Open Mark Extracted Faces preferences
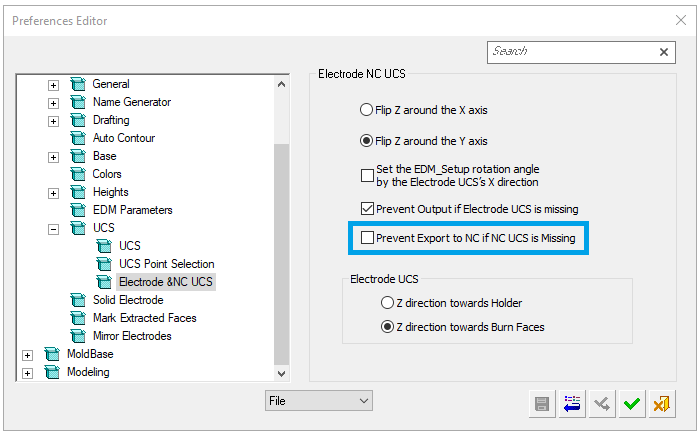700x436 pixels. pos(144,318)
